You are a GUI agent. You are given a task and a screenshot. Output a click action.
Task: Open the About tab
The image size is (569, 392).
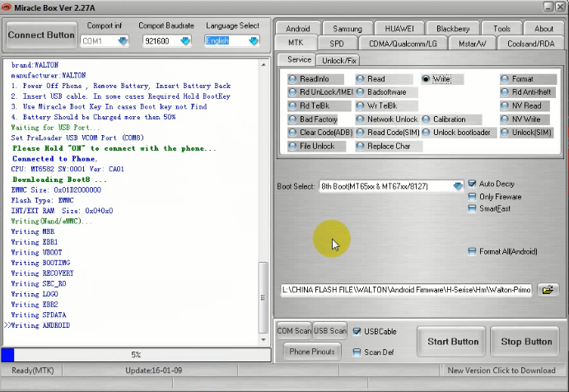[543, 28]
